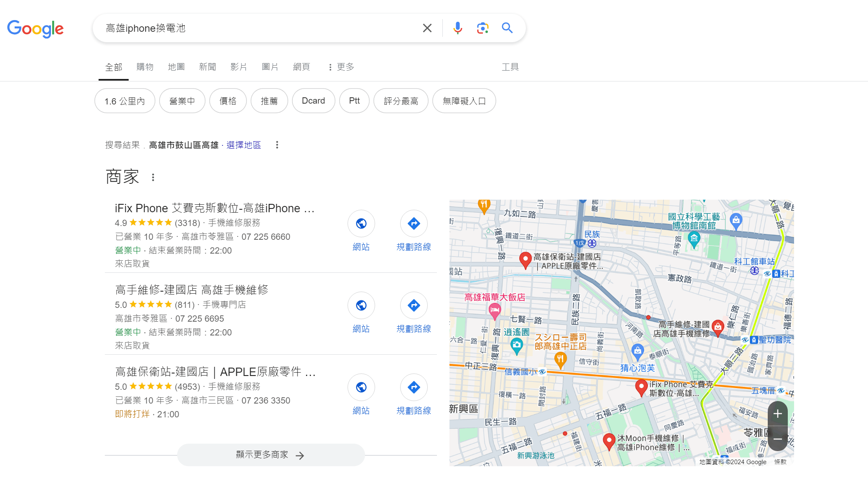This screenshot has width=868, height=480.
Task: Click the スシロー壽司郎 restaurant pin
Action: (560, 360)
